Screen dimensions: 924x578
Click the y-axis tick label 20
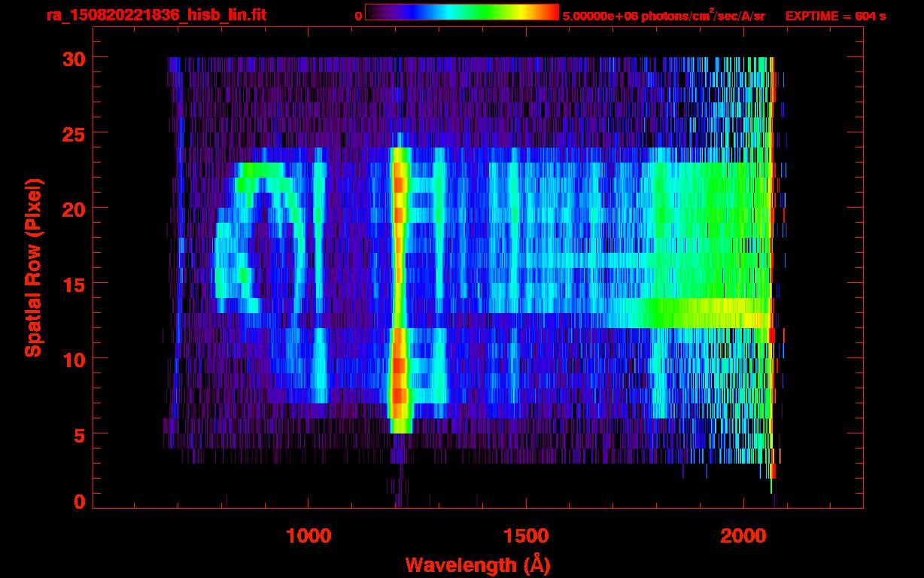click(73, 208)
